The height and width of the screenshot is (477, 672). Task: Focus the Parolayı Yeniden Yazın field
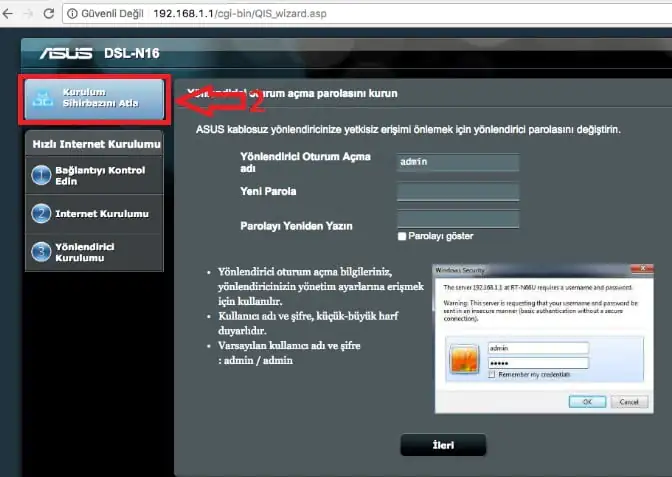point(458,219)
